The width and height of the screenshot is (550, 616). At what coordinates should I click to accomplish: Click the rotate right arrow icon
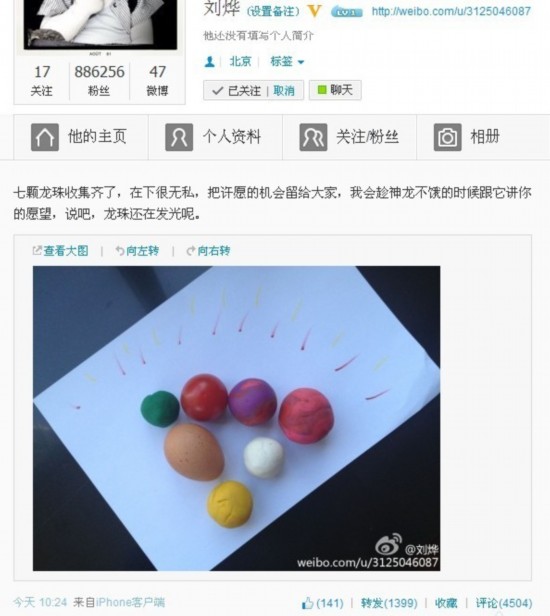click(x=191, y=251)
